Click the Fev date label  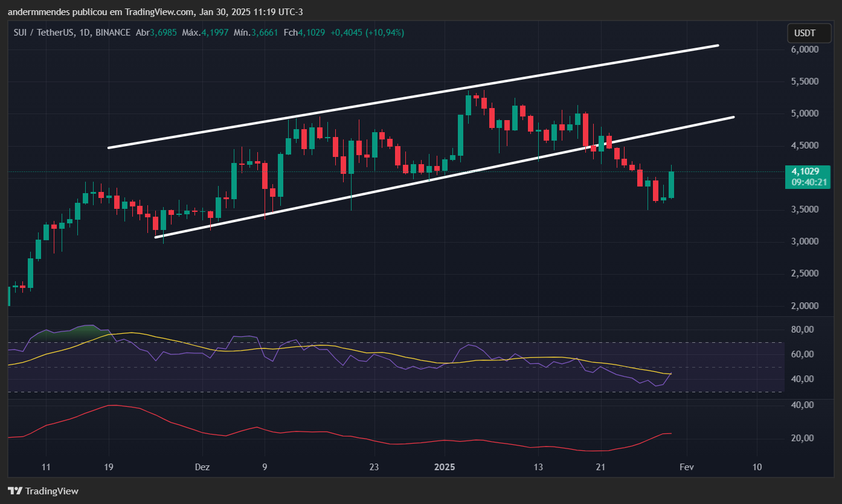point(687,467)
